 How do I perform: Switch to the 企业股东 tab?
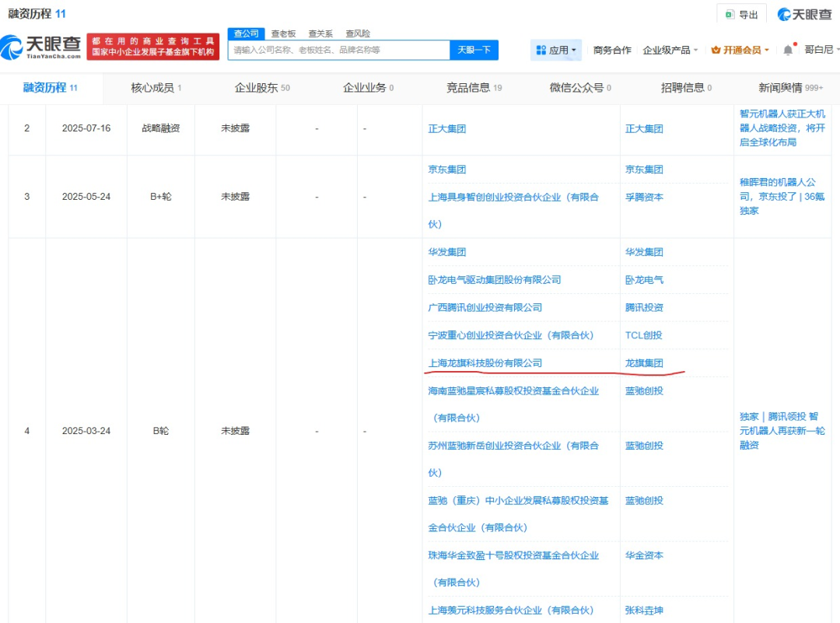coord(261,88)
